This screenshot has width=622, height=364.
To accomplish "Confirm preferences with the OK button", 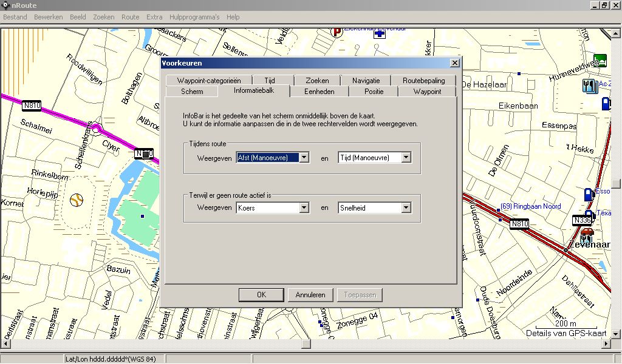I will (x=261, y=295).
